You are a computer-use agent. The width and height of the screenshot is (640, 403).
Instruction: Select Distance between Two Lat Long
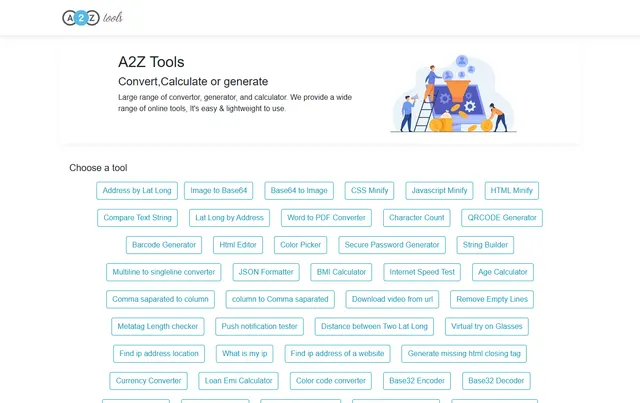coord(374,327)
